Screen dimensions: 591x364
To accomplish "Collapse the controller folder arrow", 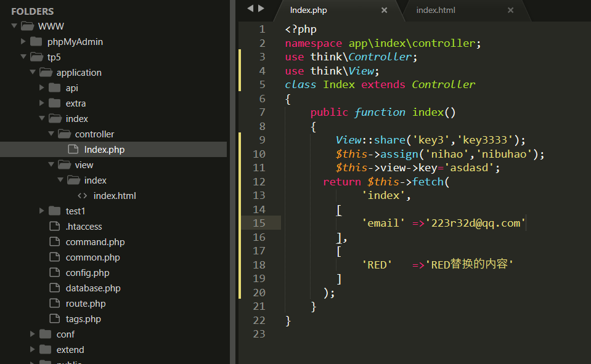I will click(51, 134).
